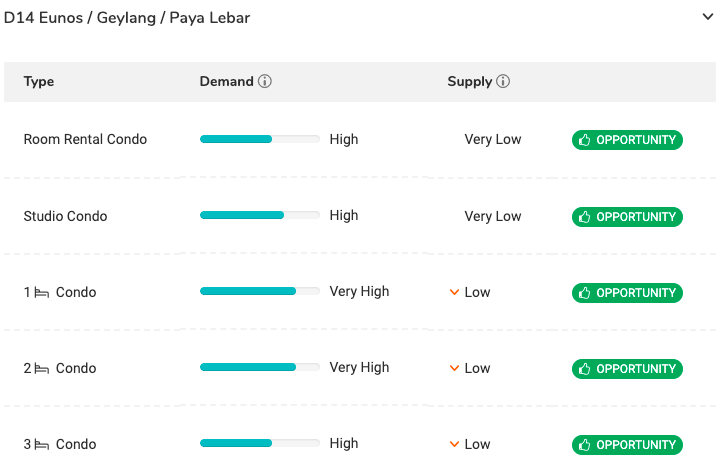Click the Studio Condo demand bar

260,216
